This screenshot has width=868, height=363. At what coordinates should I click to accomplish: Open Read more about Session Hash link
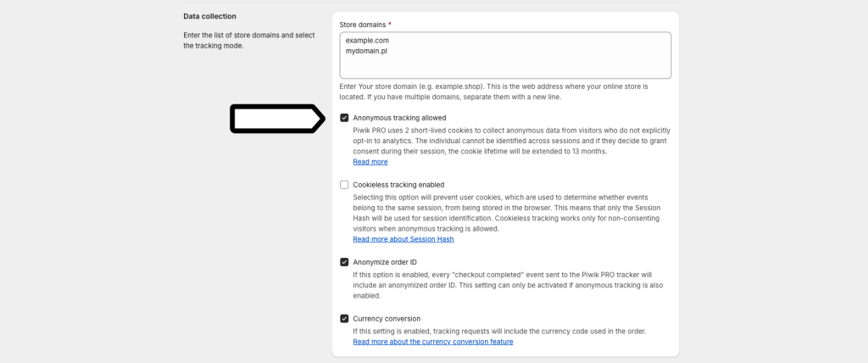click(x=403, y=239)
